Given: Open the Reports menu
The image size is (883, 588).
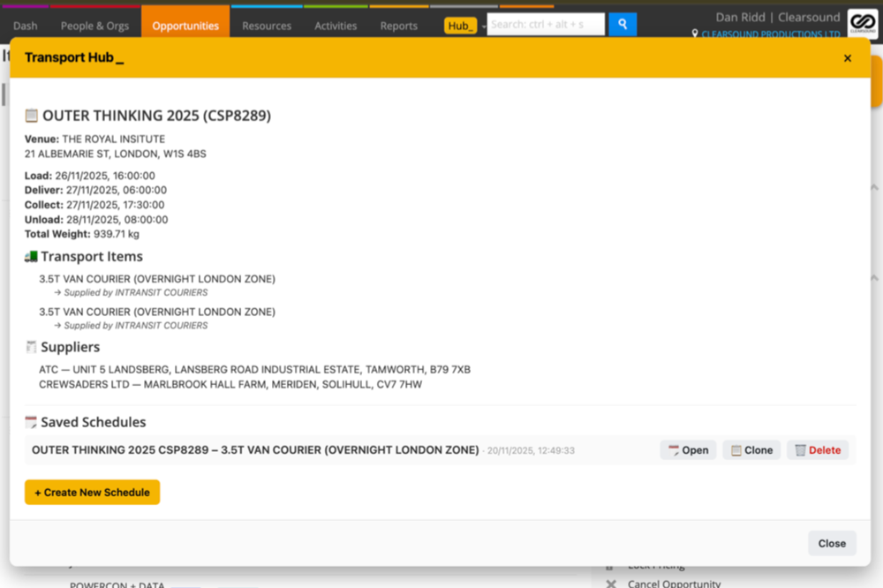Looking at the screenshot, I should tap(399, 26).
